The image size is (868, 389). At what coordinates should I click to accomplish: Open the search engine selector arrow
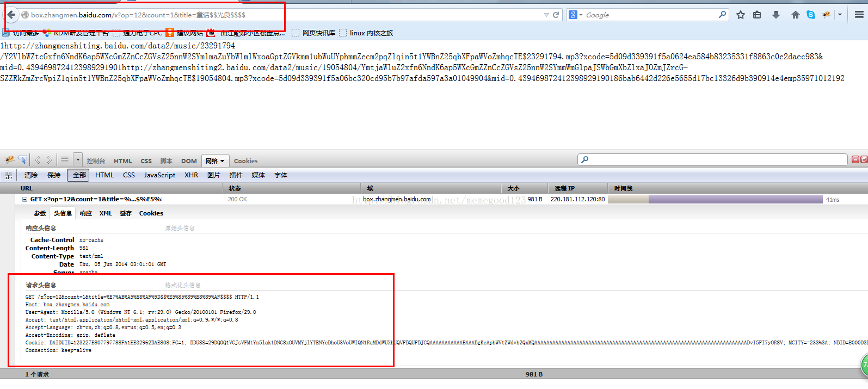(x=581, y=15)
